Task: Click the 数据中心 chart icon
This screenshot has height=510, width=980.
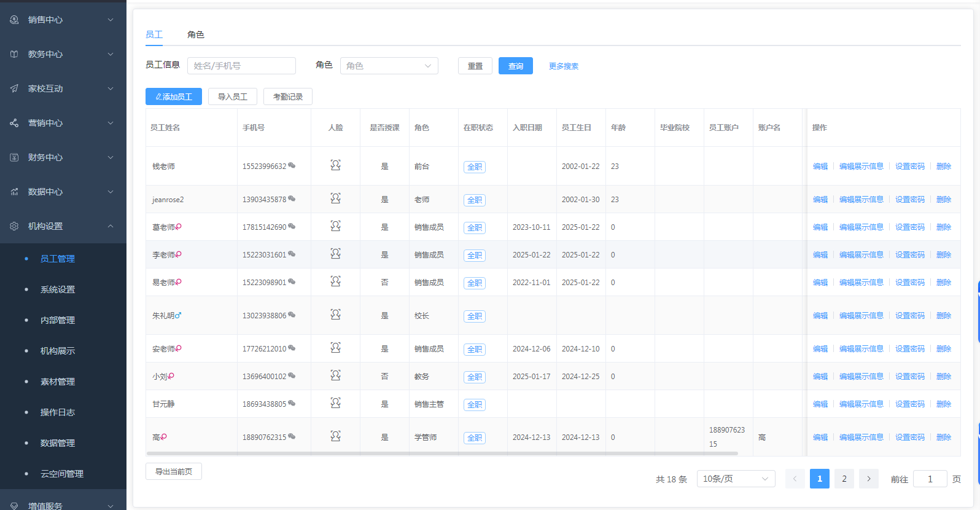Action: pos(14,192)
